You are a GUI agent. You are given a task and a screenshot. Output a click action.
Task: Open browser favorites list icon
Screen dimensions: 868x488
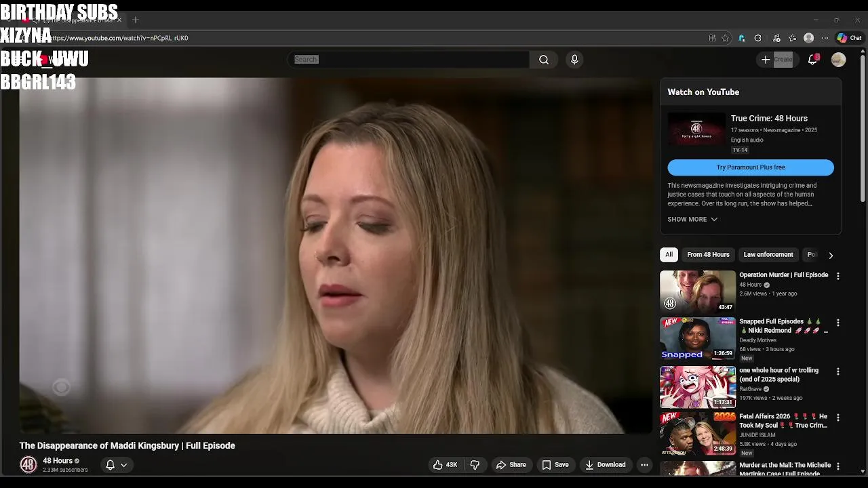(x=792, y=38)
